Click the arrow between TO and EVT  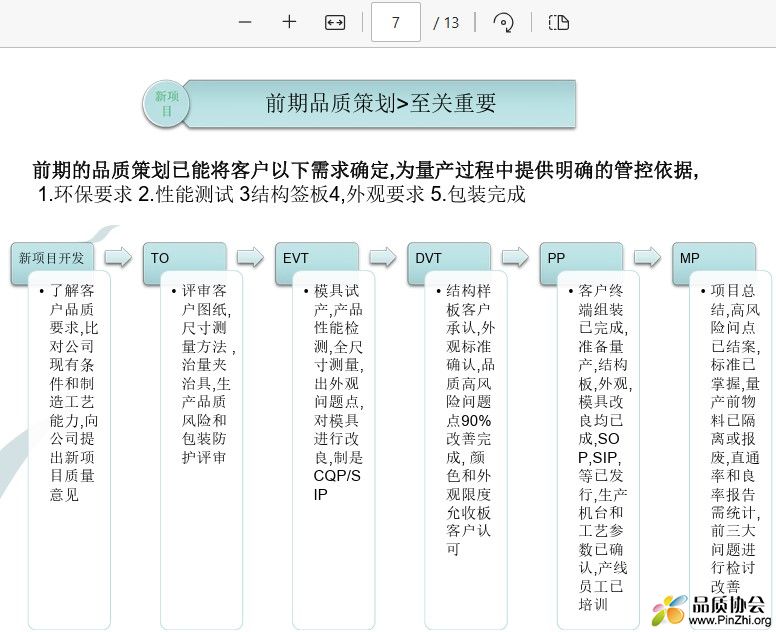click(250, 257)
